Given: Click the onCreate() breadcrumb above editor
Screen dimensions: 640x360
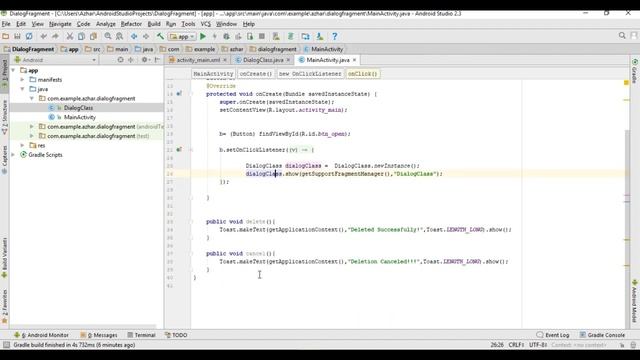Looking at the screenshot, I should (256, 74).
